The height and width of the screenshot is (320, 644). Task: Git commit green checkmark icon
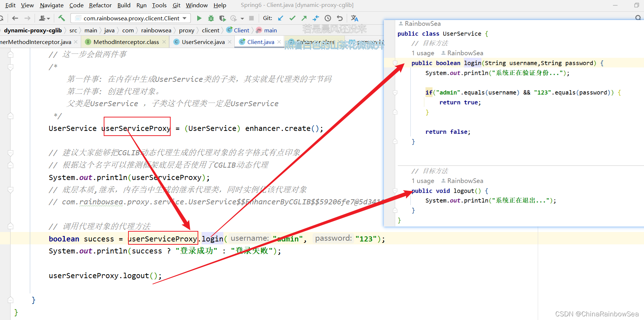point(292,18)
